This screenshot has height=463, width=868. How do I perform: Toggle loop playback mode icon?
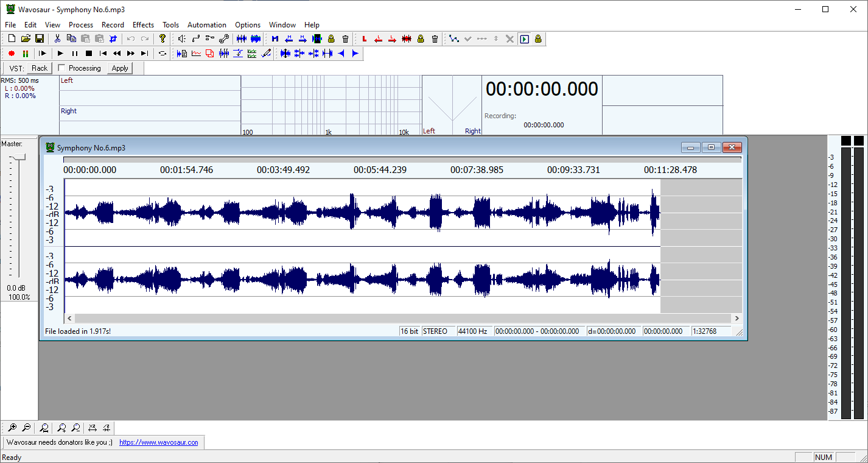163,54
